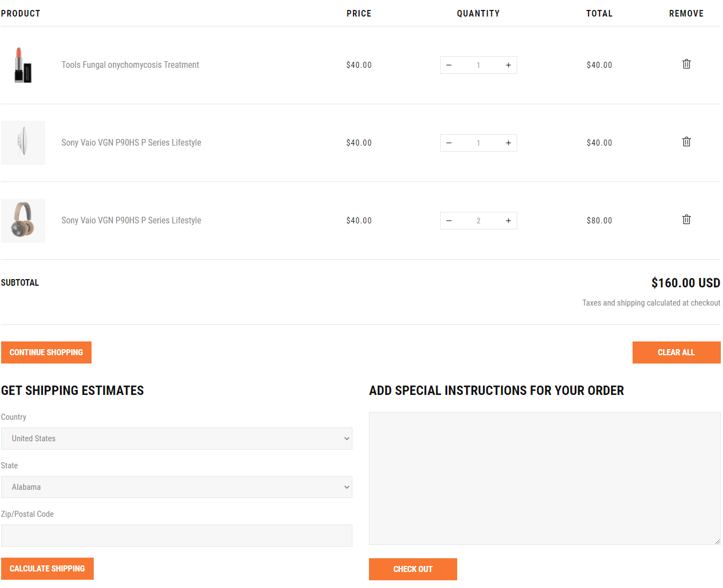Open the State dropdown showing Alabama
Screen dimensions: 723x588
pyautogui.click(x=176, y=487)
